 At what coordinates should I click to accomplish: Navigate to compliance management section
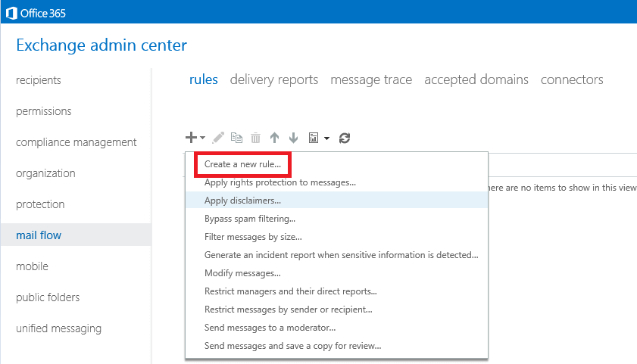(76, 142)
